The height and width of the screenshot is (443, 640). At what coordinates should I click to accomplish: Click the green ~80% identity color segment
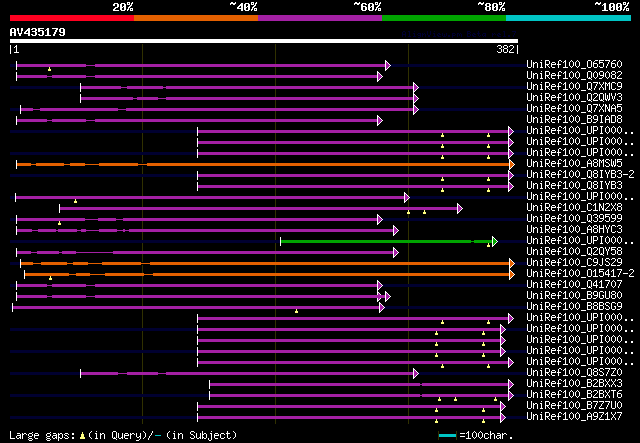(444, 18)
